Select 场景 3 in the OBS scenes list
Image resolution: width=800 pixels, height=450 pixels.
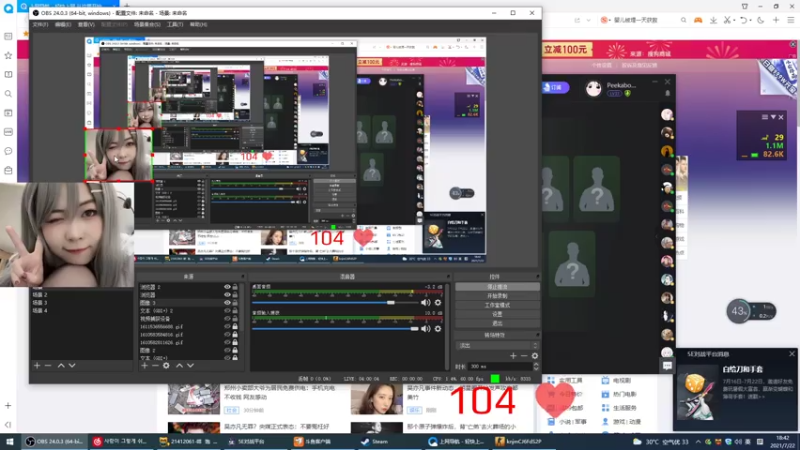(40, 303)
